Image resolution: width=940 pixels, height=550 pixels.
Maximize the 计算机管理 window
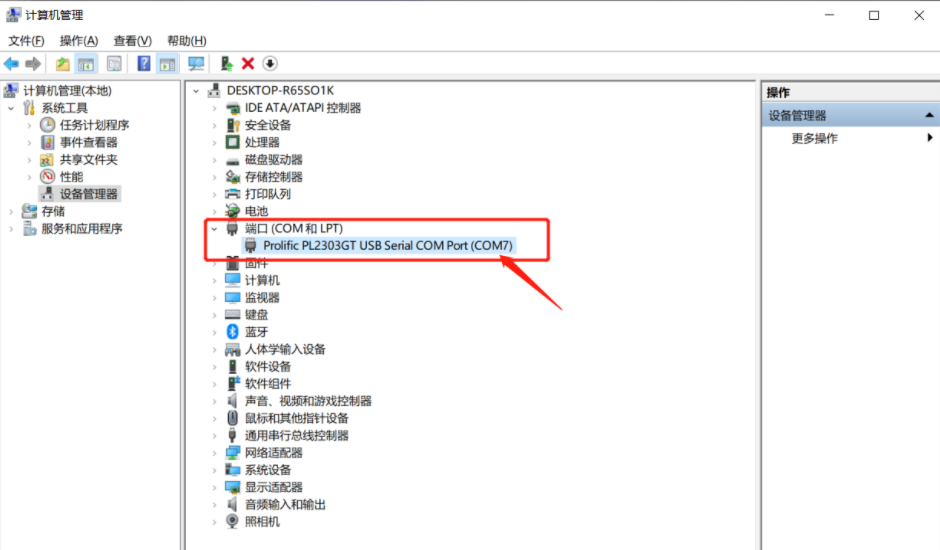pyautogui.click(x=874, y=15)
